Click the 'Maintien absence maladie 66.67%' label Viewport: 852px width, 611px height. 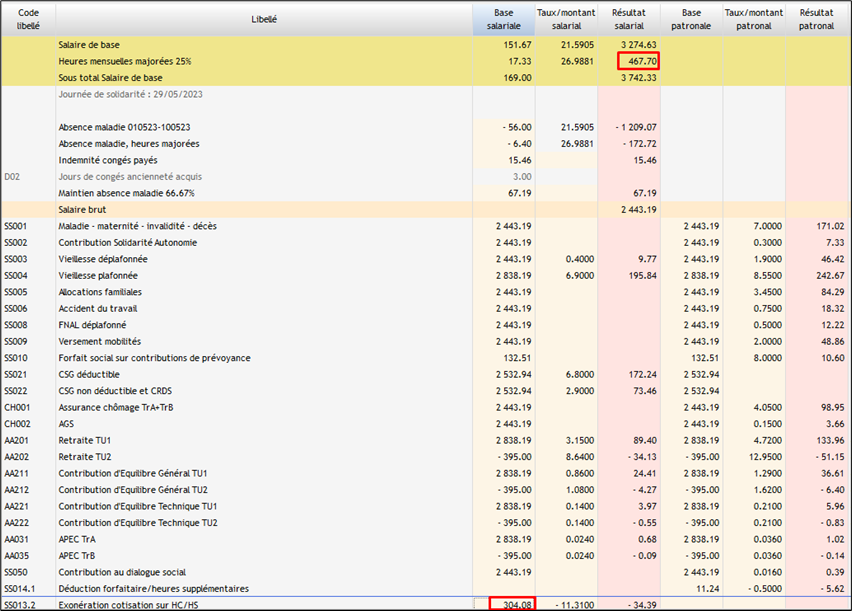pyautogui.click(x=126, y=193)
